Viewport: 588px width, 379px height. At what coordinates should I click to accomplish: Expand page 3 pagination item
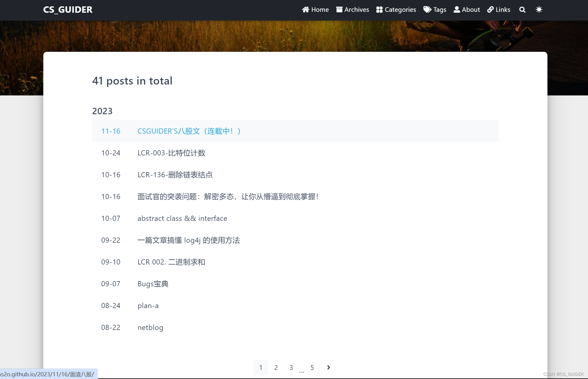[x=292, y=367]
